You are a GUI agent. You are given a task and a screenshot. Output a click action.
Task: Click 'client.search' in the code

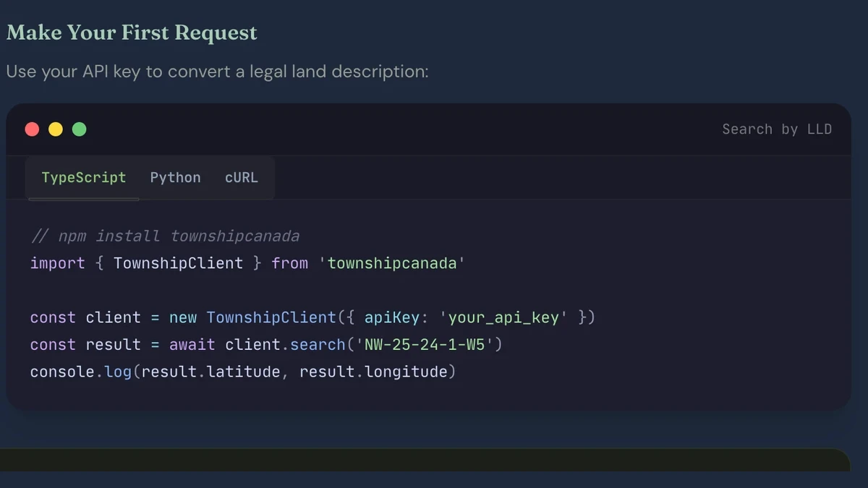click(285, 345)
